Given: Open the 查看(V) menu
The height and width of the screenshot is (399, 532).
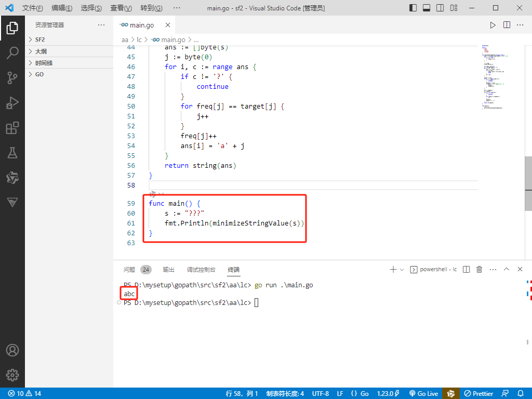Looking at the screenshot, I should [x=121, y=8].
